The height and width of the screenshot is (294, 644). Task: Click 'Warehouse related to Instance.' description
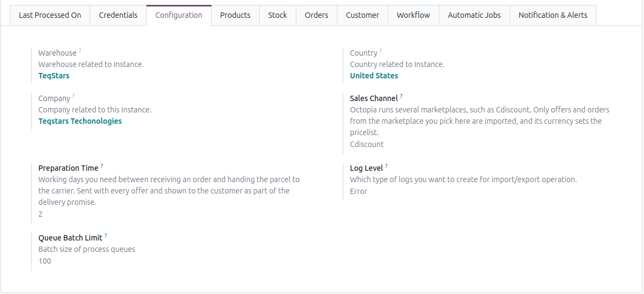tap(91, 64)
